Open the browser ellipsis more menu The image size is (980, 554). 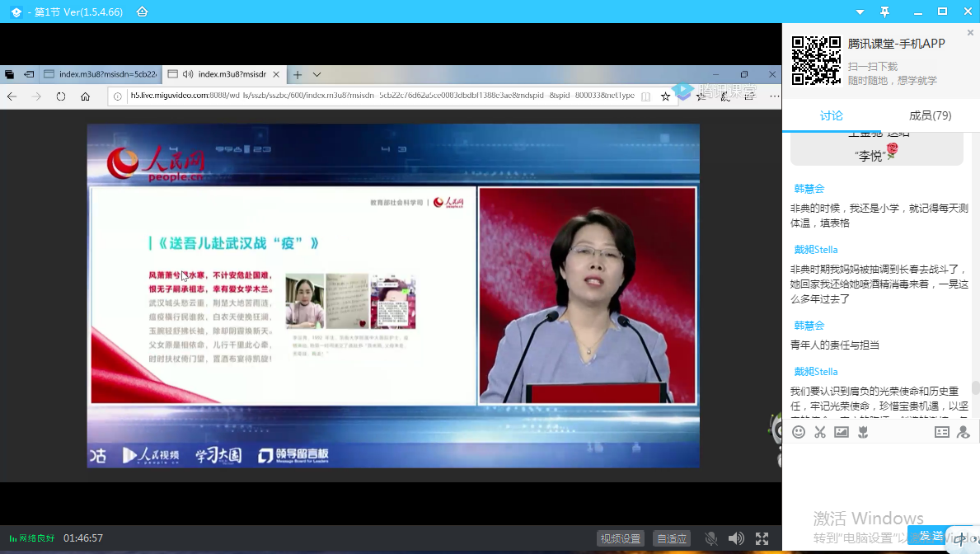click(x=775, y=96)
